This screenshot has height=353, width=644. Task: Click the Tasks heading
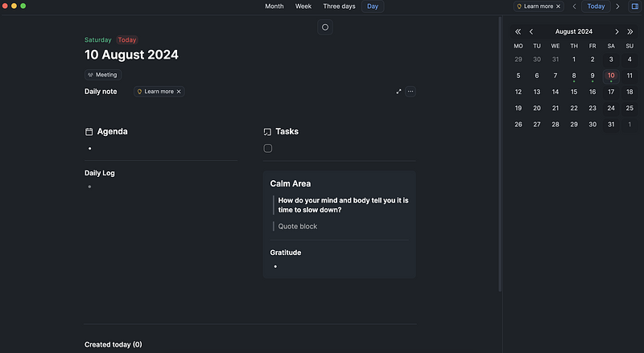[x=287, y=132]
